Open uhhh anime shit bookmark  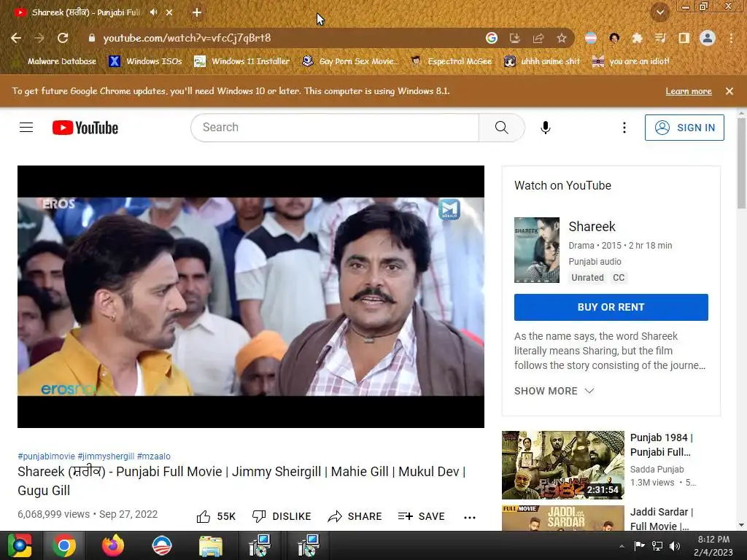click(x=542, y=61)
